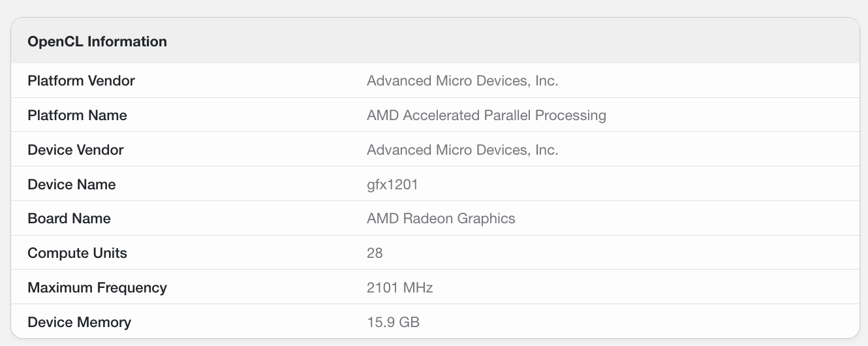Select the Device Name label

point(72,185)
